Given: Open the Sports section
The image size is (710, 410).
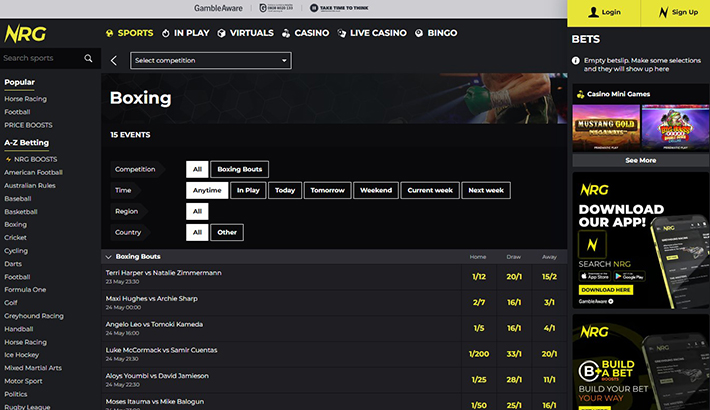Looking at the screenshot, I should click(130, 33).
